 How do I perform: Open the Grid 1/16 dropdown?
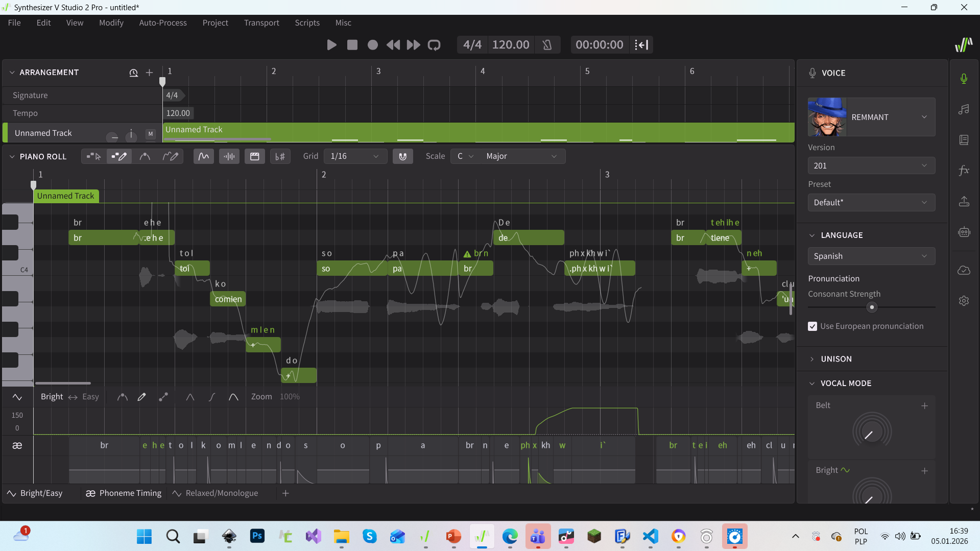[355, 156]
